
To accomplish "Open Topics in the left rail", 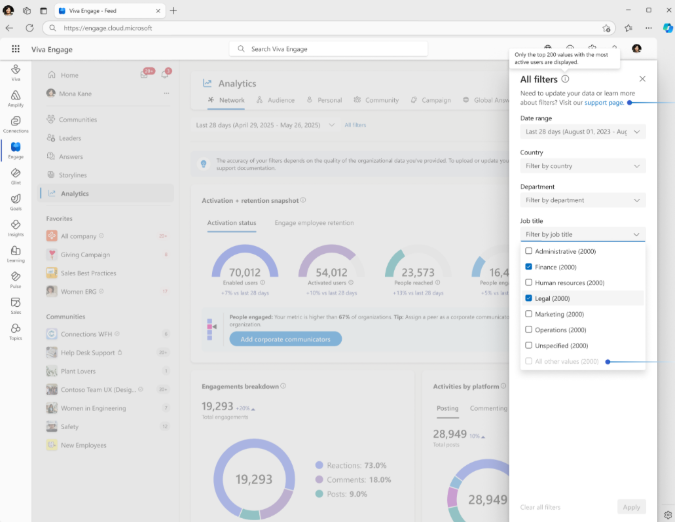I will tap(15, 331).
